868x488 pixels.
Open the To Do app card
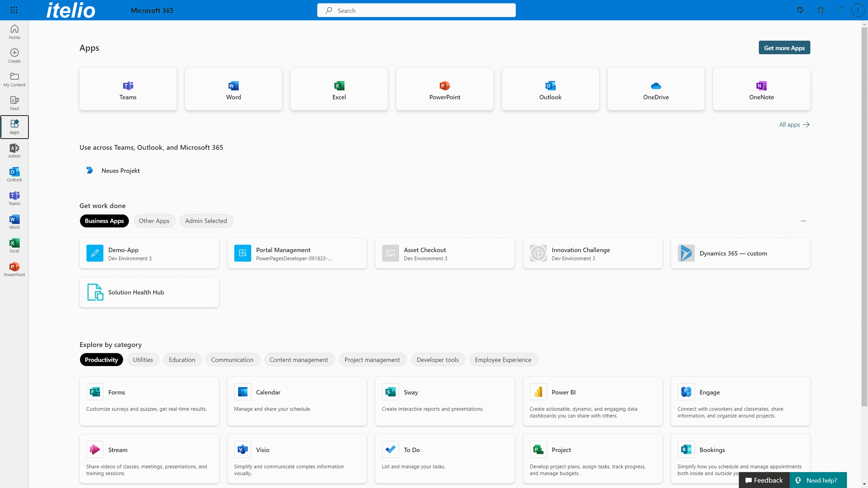point(445,459)
